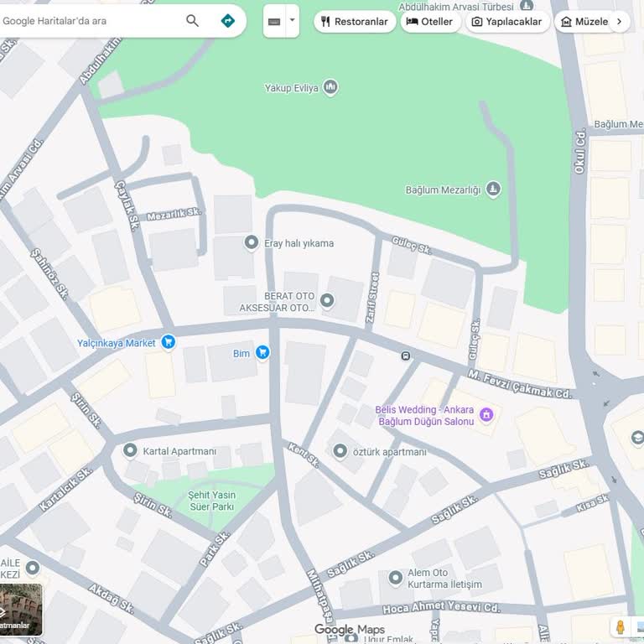Click the AİLE MERKEZİ place marker
Viewport: 644px width, 644px height.
(x=33, y=568)
